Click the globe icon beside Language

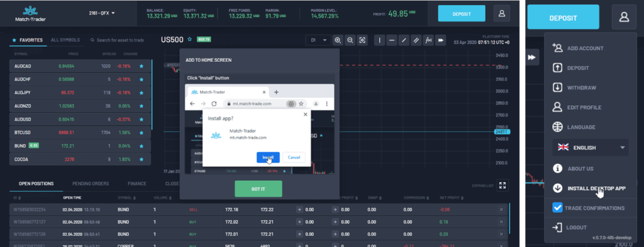pyautogui.click(x=557, y=127)
